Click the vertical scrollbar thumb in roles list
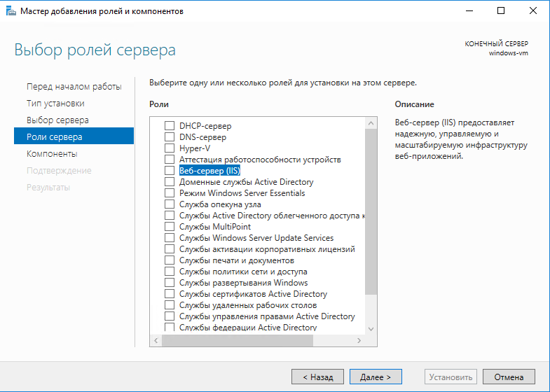 [371, 211]
